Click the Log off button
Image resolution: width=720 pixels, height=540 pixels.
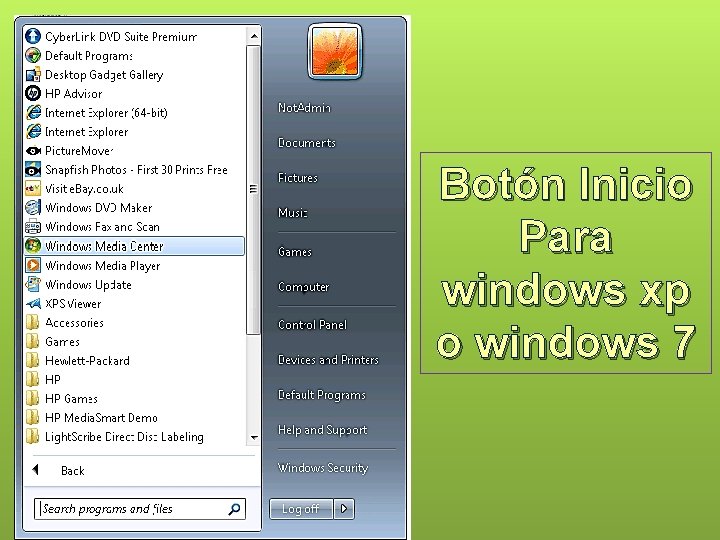click(x=301, y=509)
